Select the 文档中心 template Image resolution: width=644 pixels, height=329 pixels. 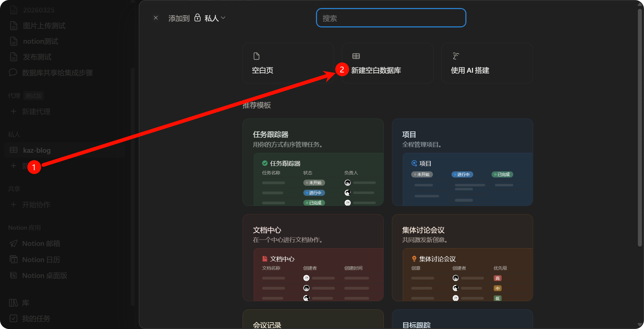coord(313,258)
